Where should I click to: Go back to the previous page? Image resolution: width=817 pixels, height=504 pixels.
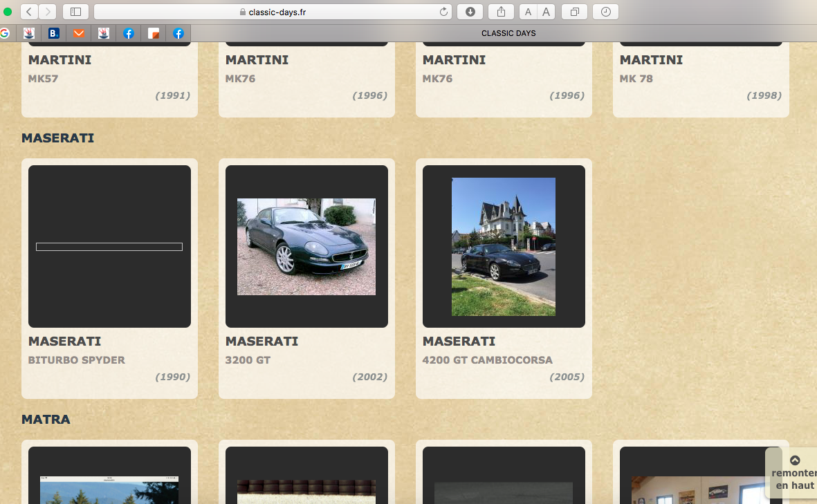tap(29, 12)
